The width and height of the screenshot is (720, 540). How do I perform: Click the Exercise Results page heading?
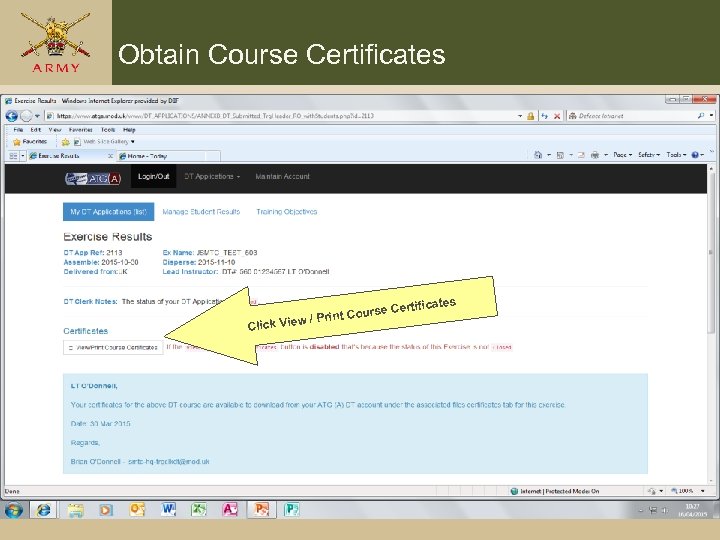click(x=107, y=237)
